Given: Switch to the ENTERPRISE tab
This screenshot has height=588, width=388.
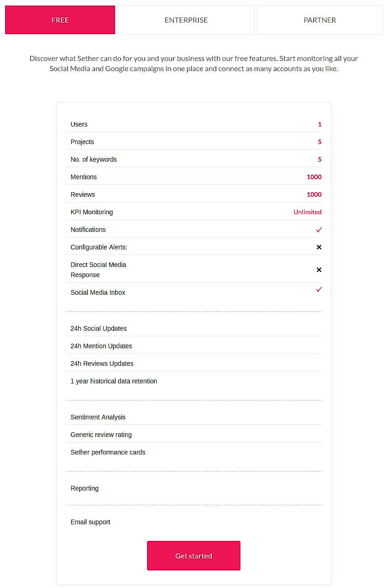Looking at the screenshot, I should (186, 20).
